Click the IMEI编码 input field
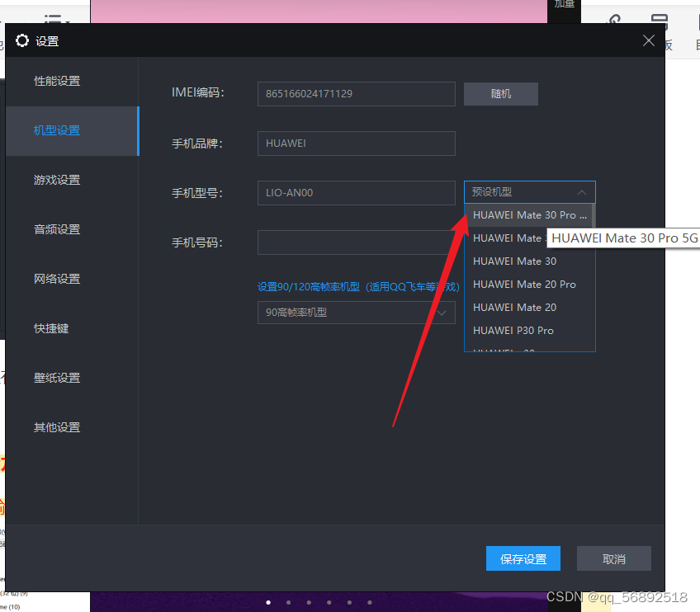 click(x=357, y=94)
